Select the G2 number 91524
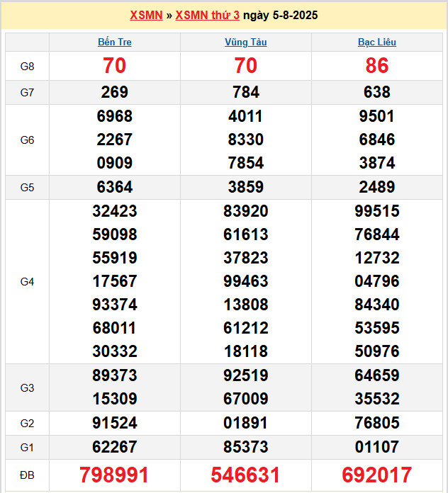The width and height of the screenshot is (448, 493). (115, 423)
